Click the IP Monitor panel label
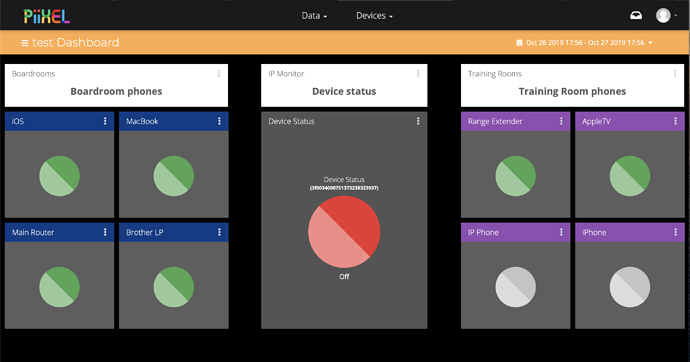 (x=286, y=74)
